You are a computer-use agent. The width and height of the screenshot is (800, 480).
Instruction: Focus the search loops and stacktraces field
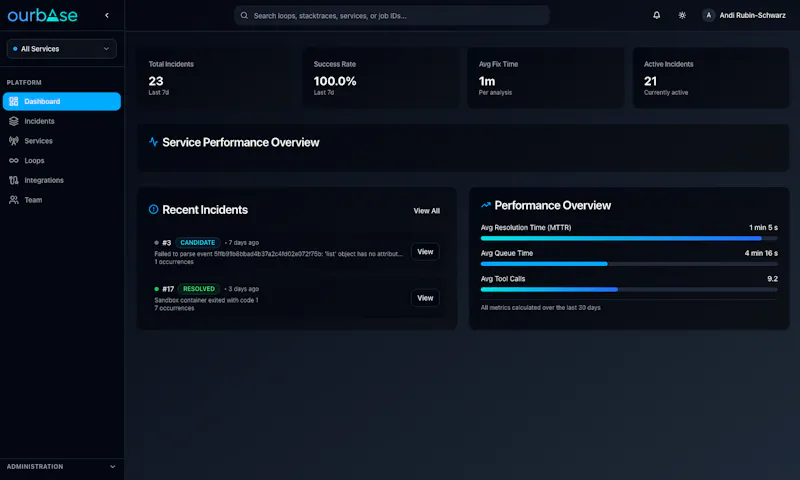[392, 15]
